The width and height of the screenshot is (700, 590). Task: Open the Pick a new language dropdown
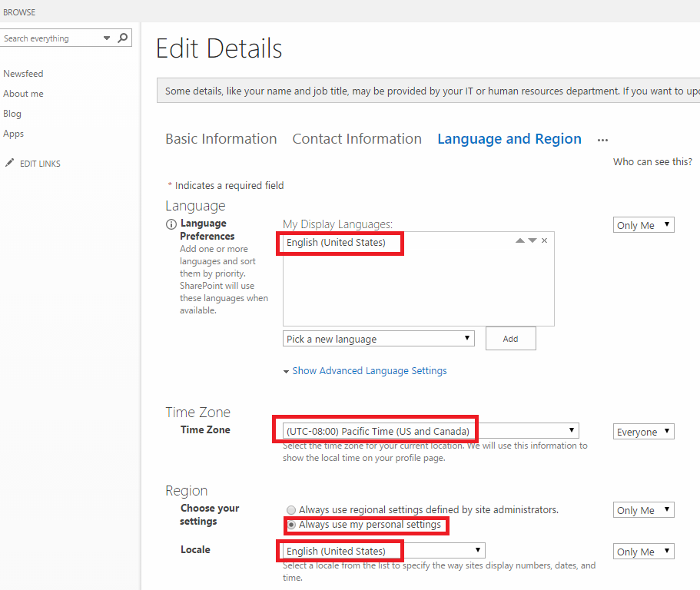click(379, 339)
